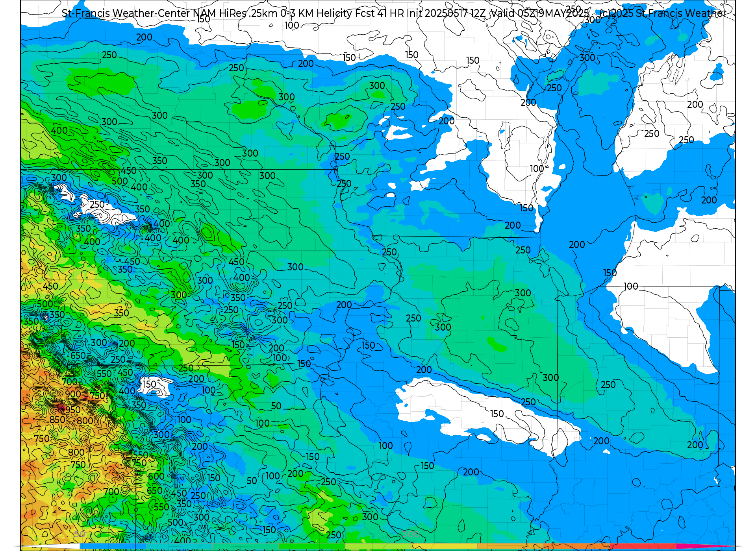Click the blue segment of the bottom color scale

click(113, 547)
